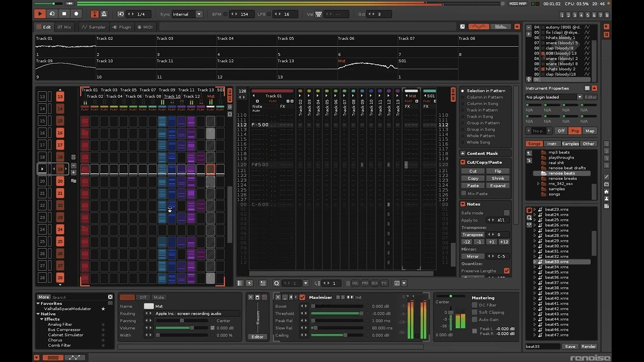Enable the Soft Clipping checkbox
The height and width of the screenshot is (362, 644).
pyautogui.click(x=474, y=312)
